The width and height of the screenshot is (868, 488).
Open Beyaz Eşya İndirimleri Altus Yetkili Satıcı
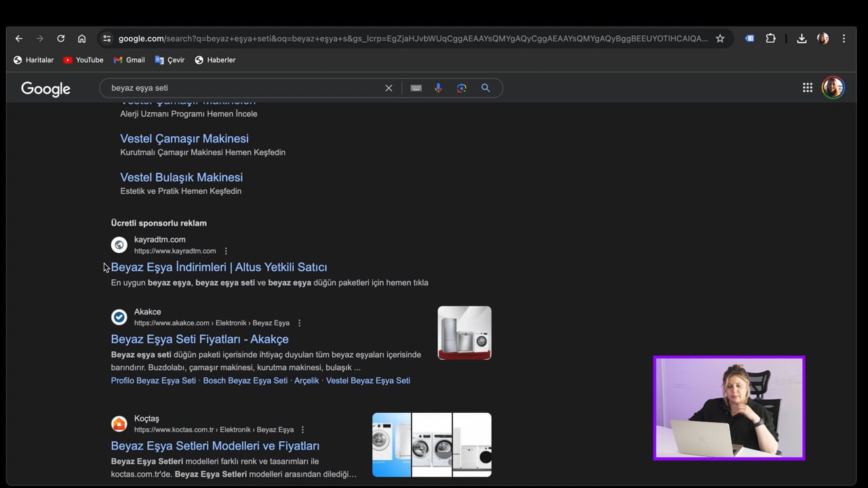[219, 267]
